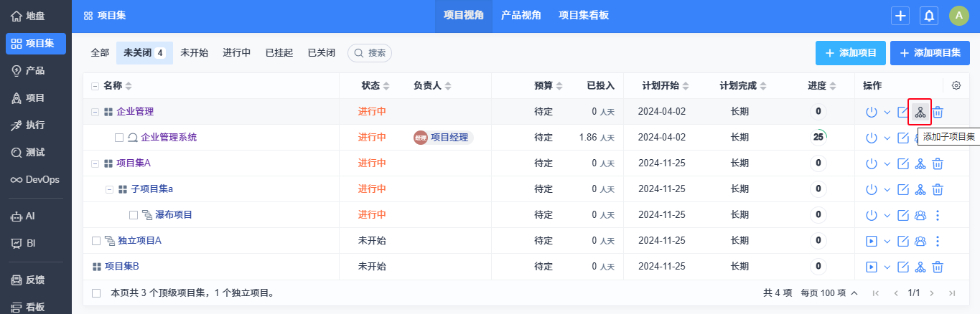Switch to the 产品视角 tab
Viewport: 980px width, 314px height.
coord(521,15)
